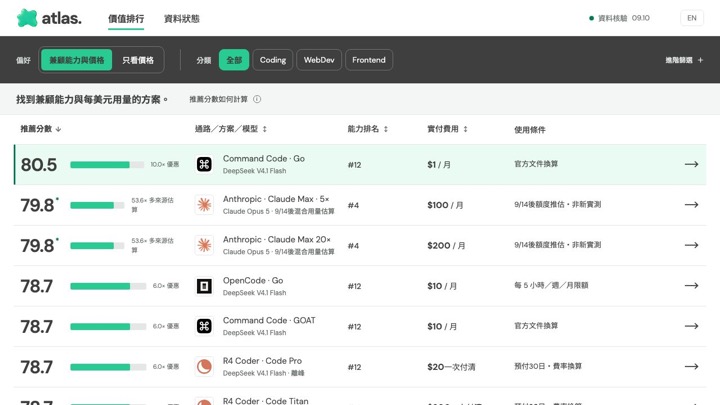Image resolution: width=720 pixels, height=405 pixels.
Task: Open the OpenCode · Go plan name
Action: pyautogui.click(x=253, y=280)
